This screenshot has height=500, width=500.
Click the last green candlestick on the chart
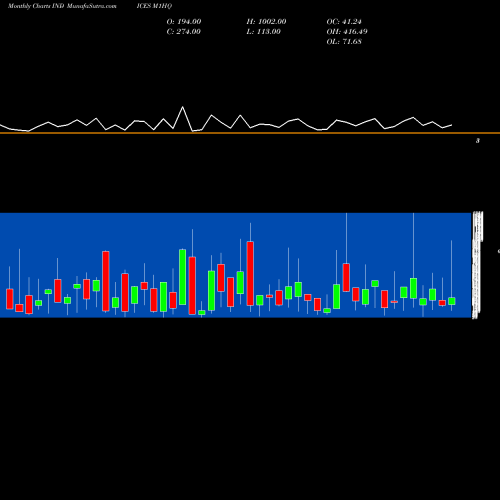pyautogui.click(x=452, y=301)
